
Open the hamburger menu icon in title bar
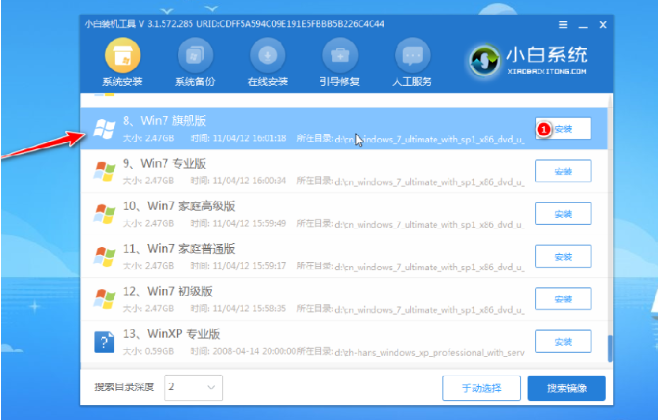[563, 25]
